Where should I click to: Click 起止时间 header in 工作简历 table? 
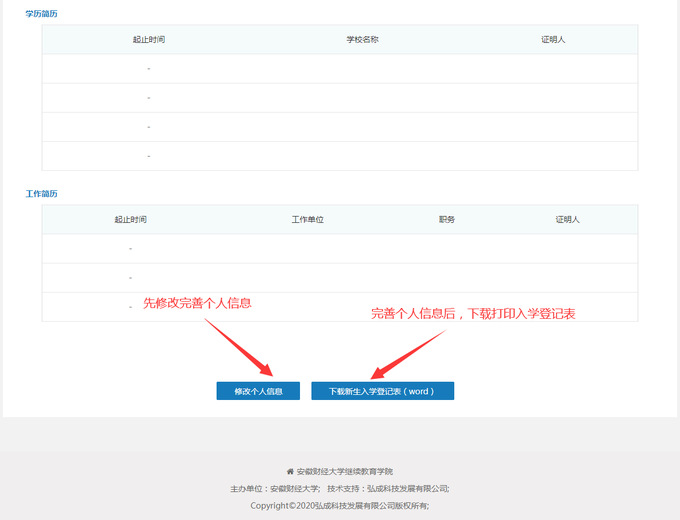pyautogui.click(x=130, y=219)
